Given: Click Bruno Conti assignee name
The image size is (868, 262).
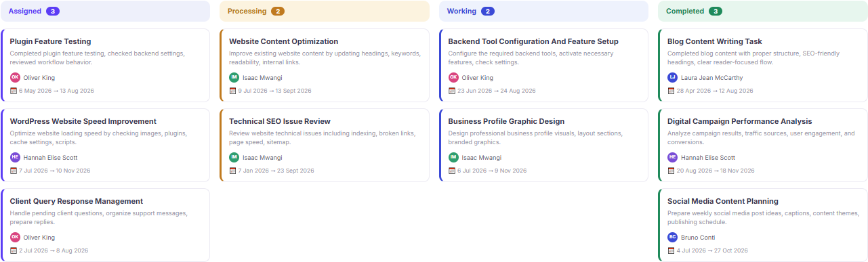Looking at the screenshot, I should click(698, 238).
